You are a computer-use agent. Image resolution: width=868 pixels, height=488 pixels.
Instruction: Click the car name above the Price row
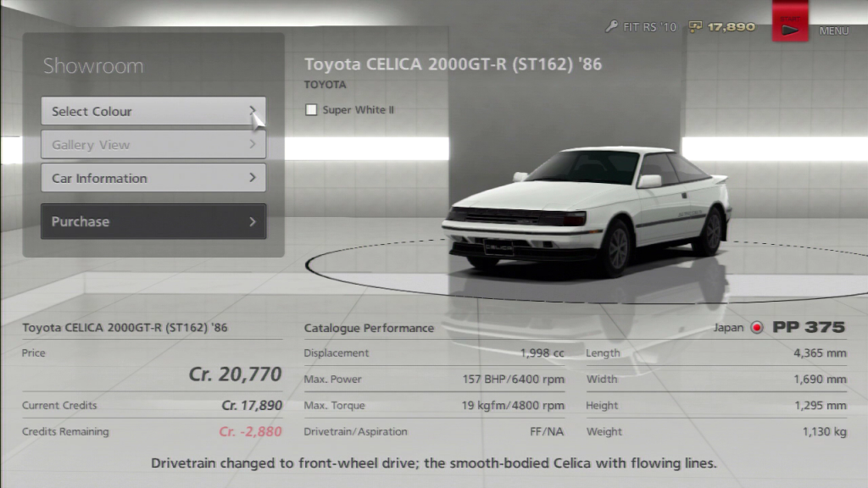pyautogui.click(x=125, y=328)
